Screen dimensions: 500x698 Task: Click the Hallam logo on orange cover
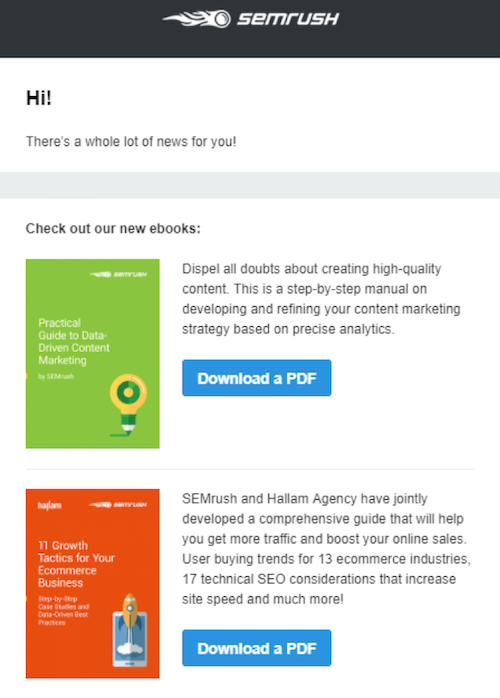[x=49, y=505]
